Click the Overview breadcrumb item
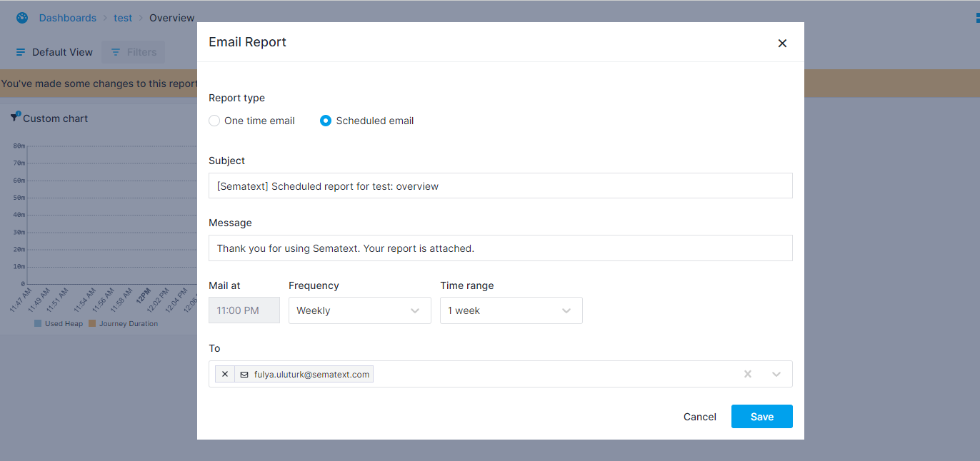 tap(171, 18)
